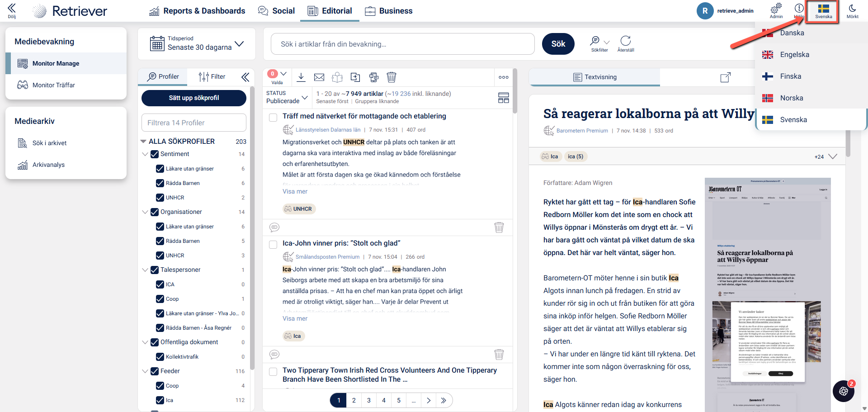Jump to the last page of results
868x412 pixels.
(x=443, y=400)
